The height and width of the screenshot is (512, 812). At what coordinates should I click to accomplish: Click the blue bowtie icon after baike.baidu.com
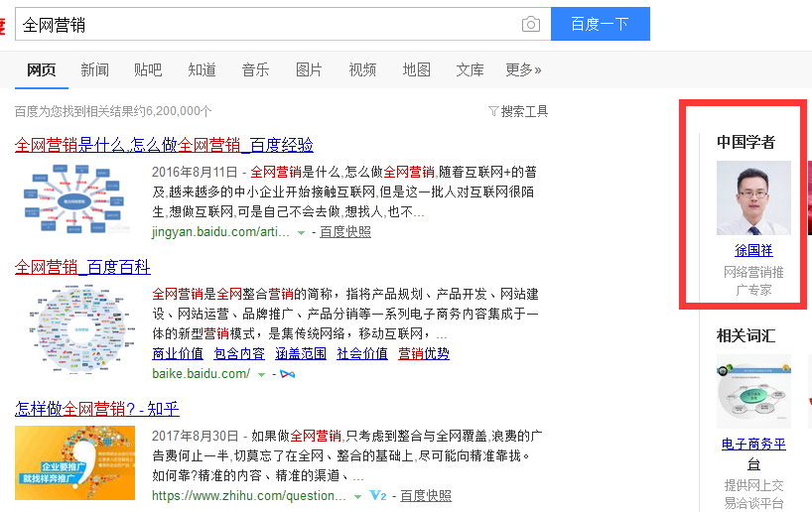tap(288, 374)
